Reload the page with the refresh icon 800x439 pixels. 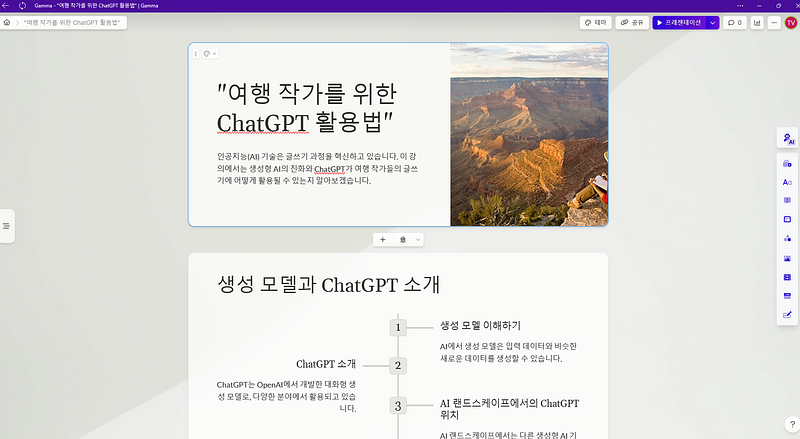pos(22,6)
